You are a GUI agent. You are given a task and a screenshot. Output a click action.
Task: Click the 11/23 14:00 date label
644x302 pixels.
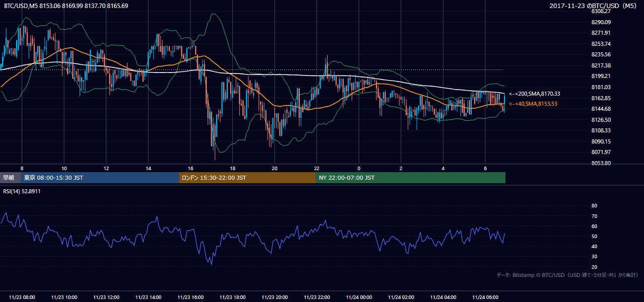click(149, 297)
